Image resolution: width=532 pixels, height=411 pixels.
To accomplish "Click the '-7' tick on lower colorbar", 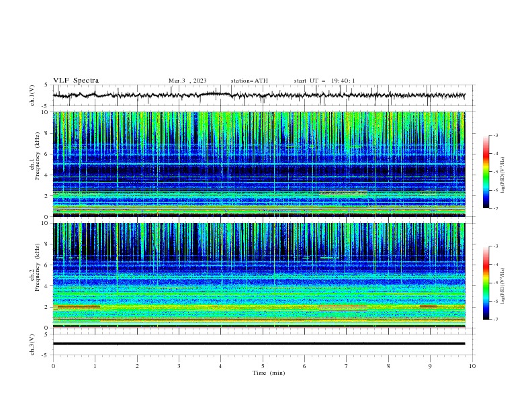I will pos(496,319).
